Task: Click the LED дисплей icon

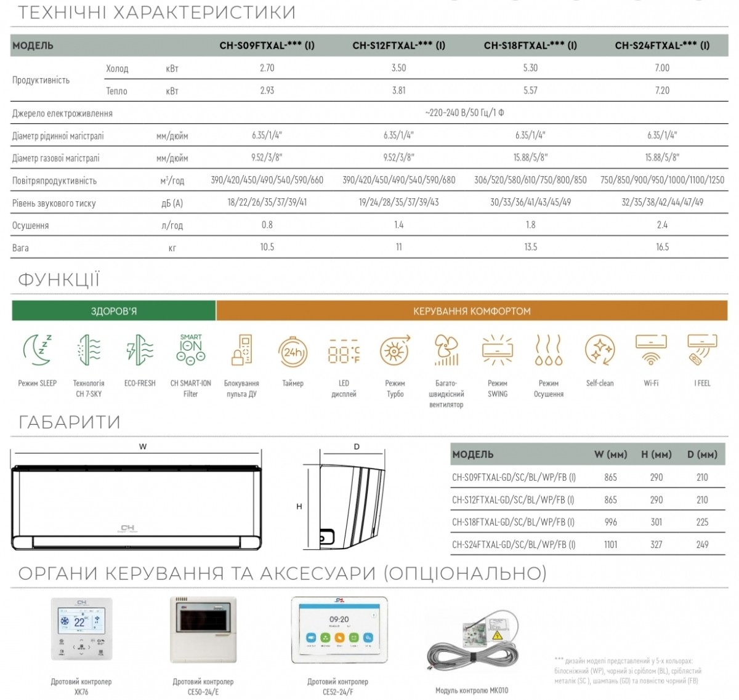Action: pos(344,351)
